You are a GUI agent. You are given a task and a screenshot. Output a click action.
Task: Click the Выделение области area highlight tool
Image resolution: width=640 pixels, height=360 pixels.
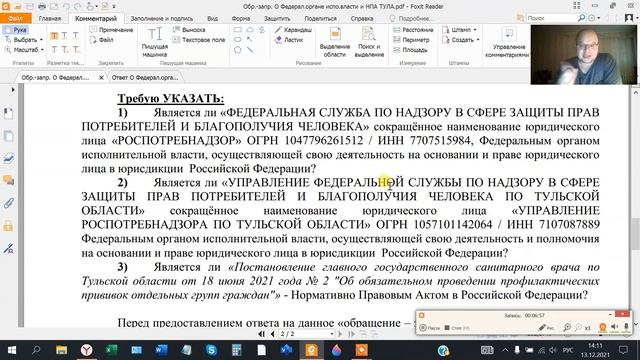coord(335,42)
